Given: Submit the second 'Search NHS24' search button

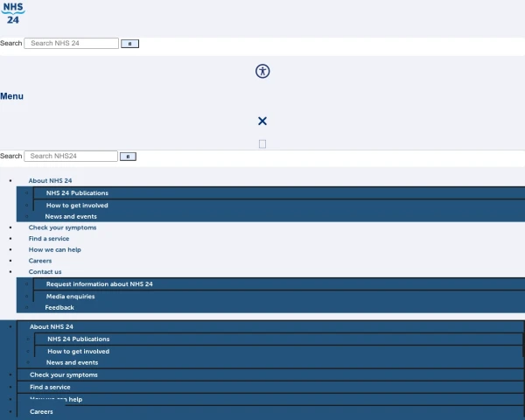Looking at the screenshot, I should (x=128, y=157).
